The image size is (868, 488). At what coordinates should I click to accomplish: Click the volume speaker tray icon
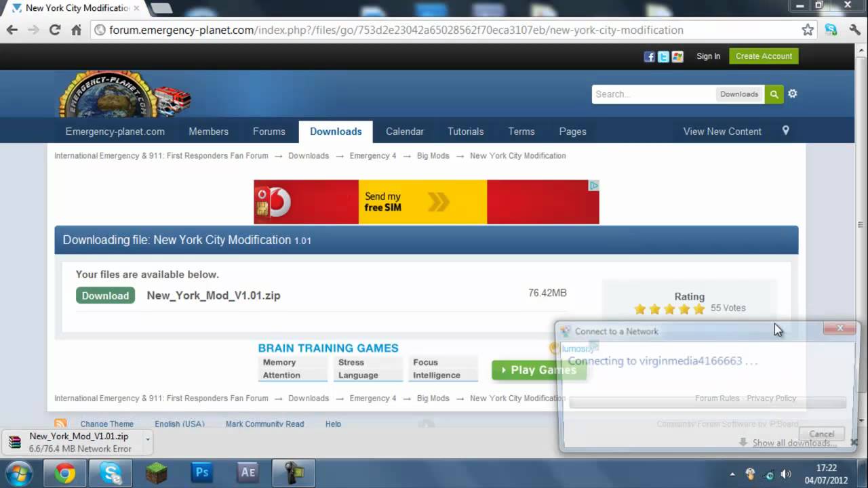786,474
